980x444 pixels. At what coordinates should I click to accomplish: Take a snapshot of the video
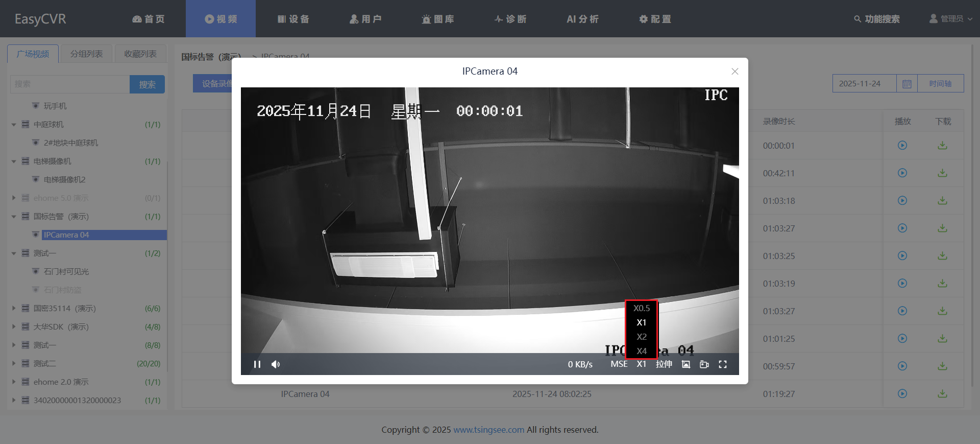pos(686,364)
